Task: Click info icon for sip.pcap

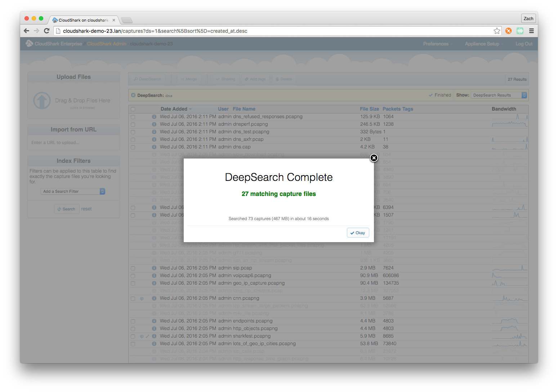Action: [x=154, y=268]
